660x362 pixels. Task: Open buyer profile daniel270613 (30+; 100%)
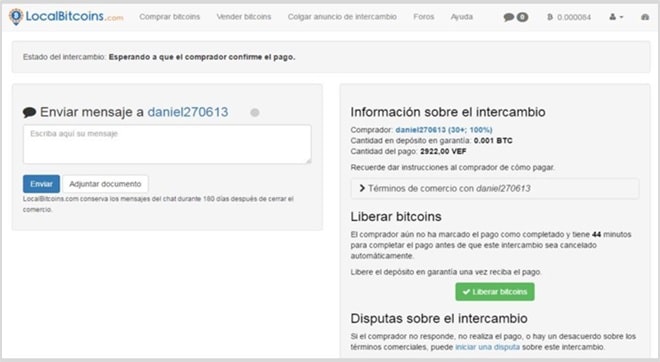pyautogui.click(x=444, y=130)
